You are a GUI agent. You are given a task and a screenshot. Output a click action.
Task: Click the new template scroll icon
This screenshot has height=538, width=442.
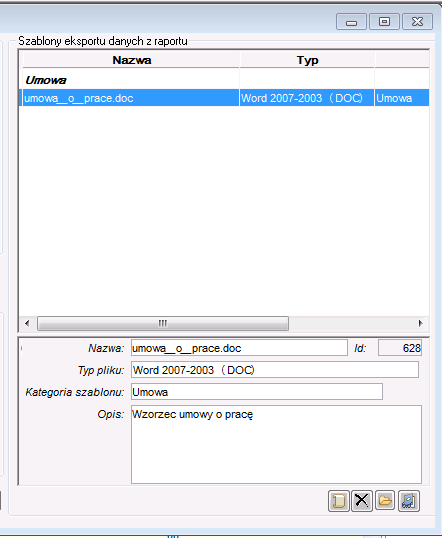coord(339,501)
